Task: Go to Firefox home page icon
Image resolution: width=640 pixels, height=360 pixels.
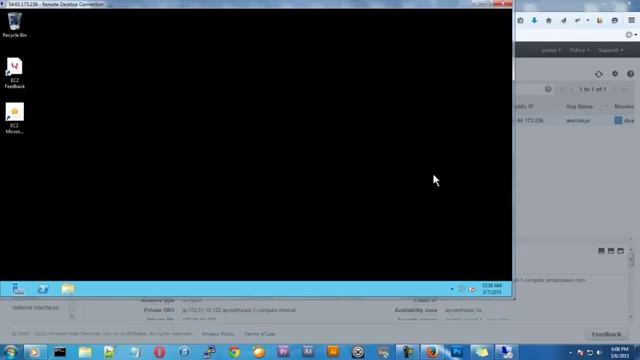Action: (x=549, y=20)
